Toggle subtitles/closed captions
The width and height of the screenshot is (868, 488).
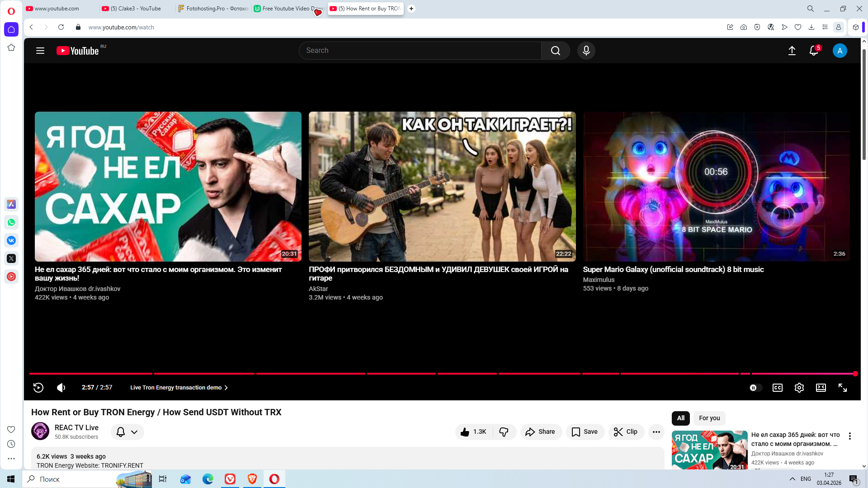click(x=777, y=388)
